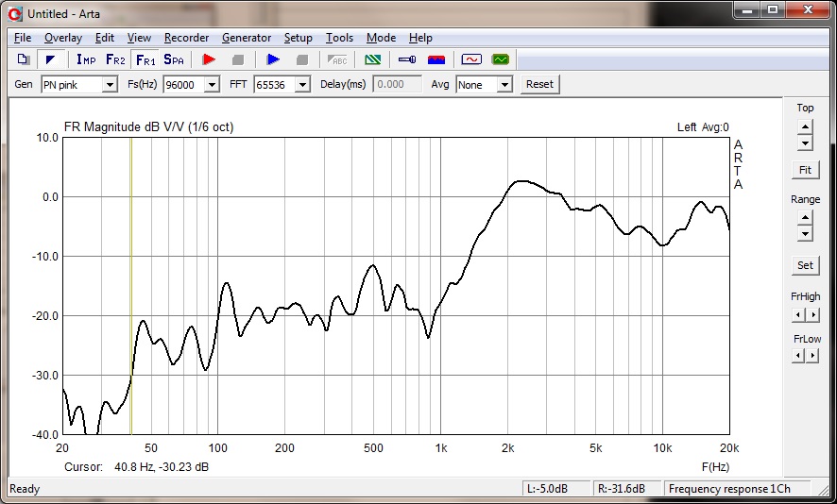Click the green waveform icon
The image size is (837, 504).
(501, 59)
